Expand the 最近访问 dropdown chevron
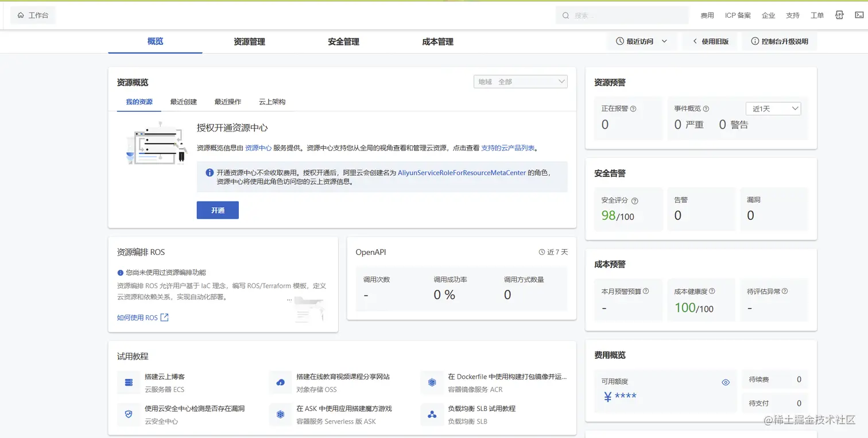Viewport: 868px width, 438px height. tap(664, 41)
